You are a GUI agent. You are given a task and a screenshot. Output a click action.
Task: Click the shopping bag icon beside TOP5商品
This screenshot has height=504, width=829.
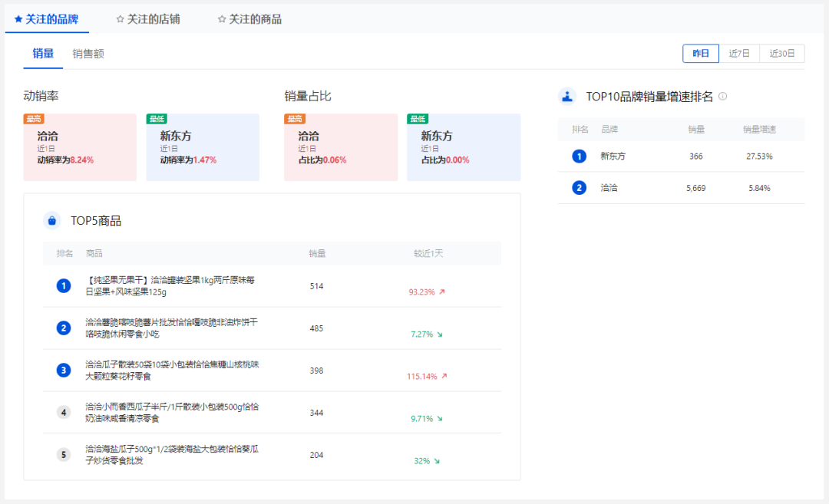click(x=52, y=221)
